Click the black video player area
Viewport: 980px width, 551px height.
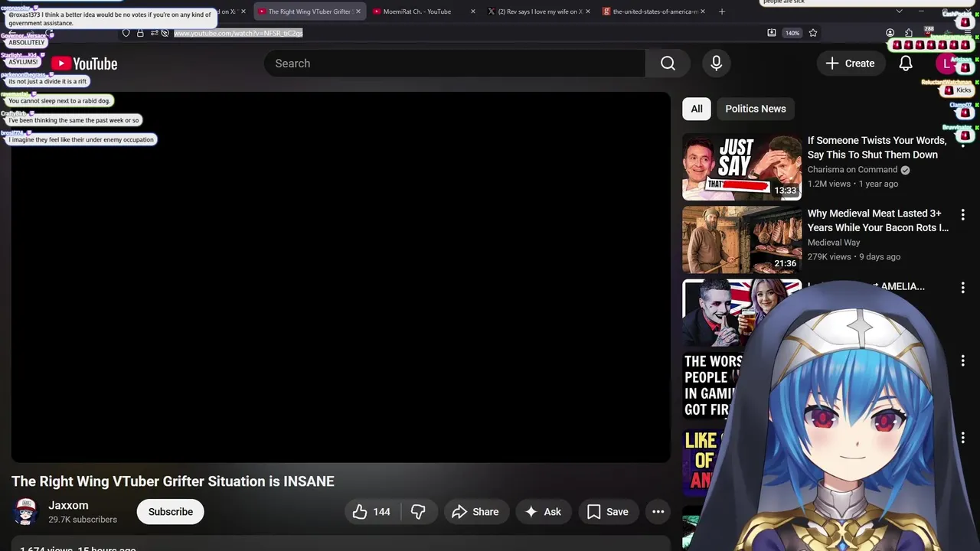[341, 277]
